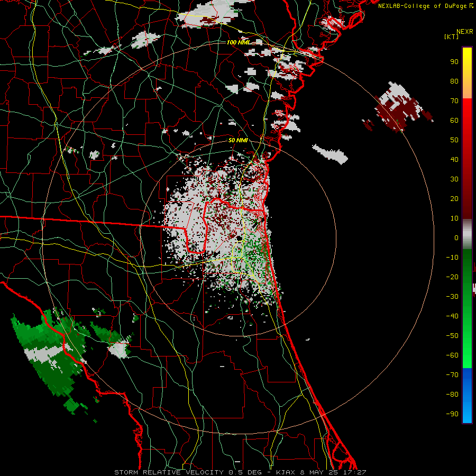Click the positive 80 knot scale label
The width and height of the screenshot is (476, 476).
[454, 81]
